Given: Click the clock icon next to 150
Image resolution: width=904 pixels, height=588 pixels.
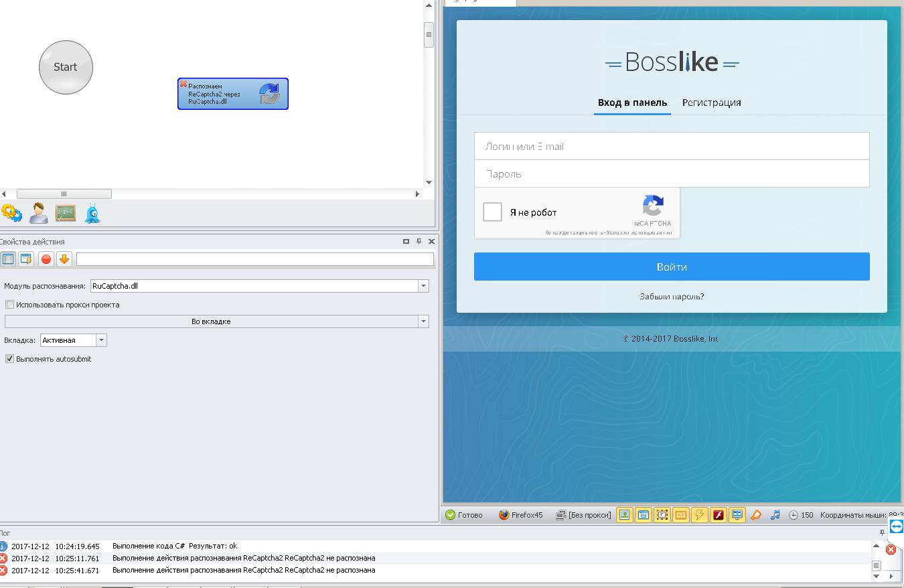Looking at the screenshot, I should [794, 515].
